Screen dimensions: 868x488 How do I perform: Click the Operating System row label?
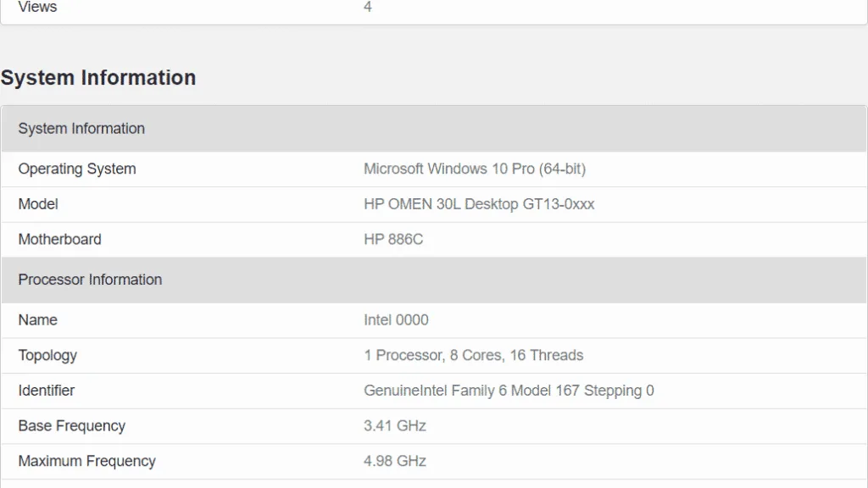[x=77, y=169]
